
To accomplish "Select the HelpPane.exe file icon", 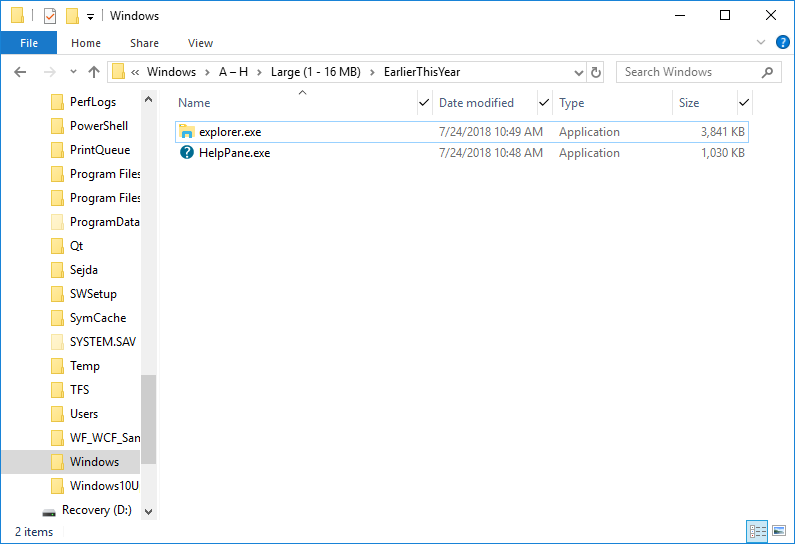I will point(187,153).
